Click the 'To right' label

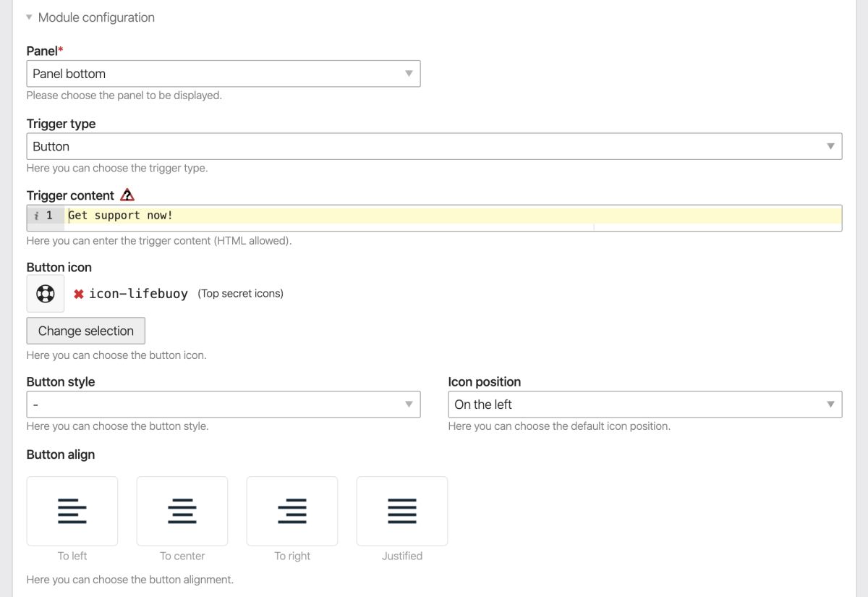(x=292, y=556)
